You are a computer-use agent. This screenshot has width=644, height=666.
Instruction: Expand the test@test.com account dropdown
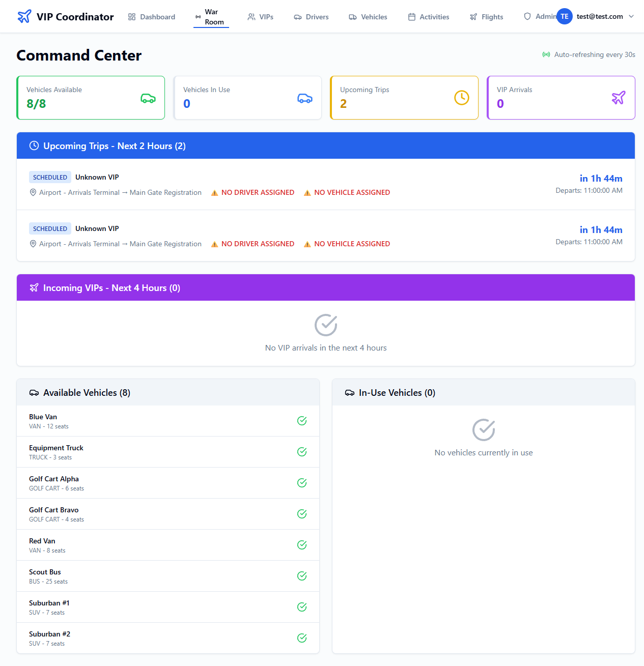click(631, 16)
